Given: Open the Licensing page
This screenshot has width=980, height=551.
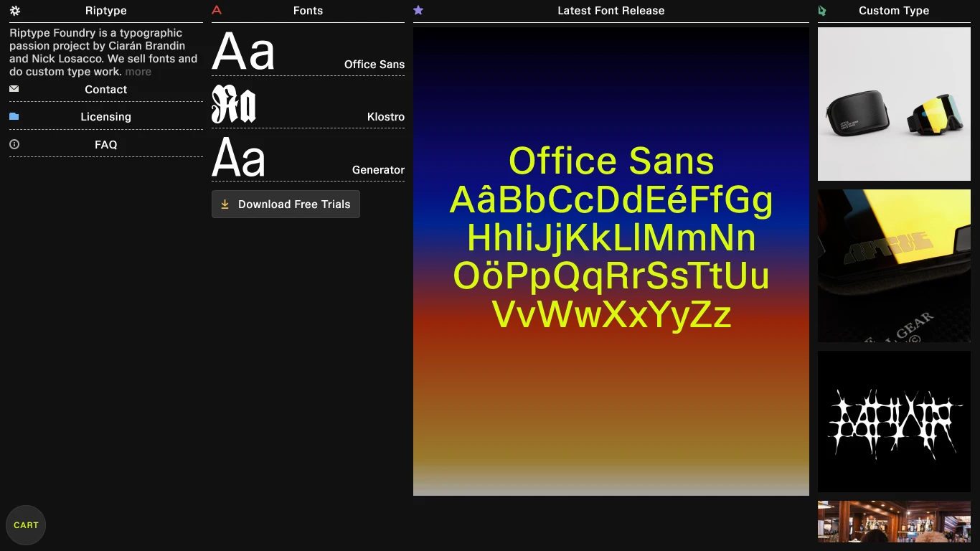Looking at the screenshot, I should pyautogui.click(x=106, y=117).
